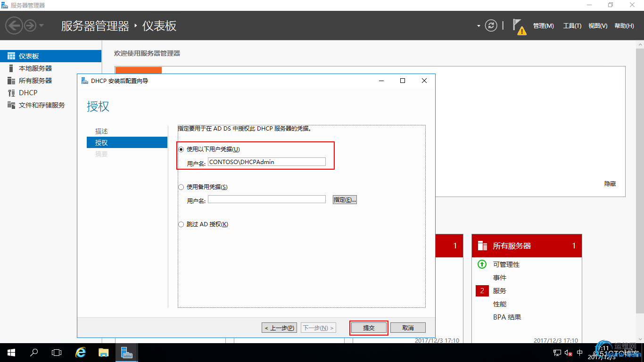Click the CONTOSO\DHCPAdmin username field
Screen dimensions: 644x362
click(267, 162)
